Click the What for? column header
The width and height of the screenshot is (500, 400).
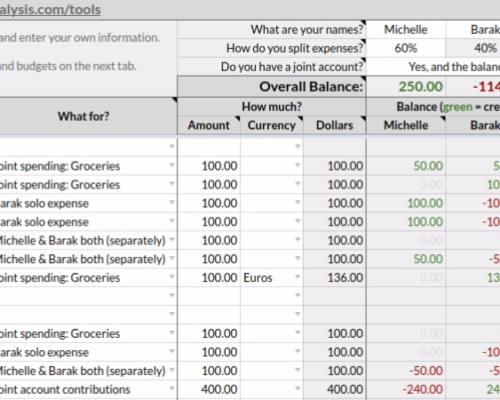click(84, 116)
